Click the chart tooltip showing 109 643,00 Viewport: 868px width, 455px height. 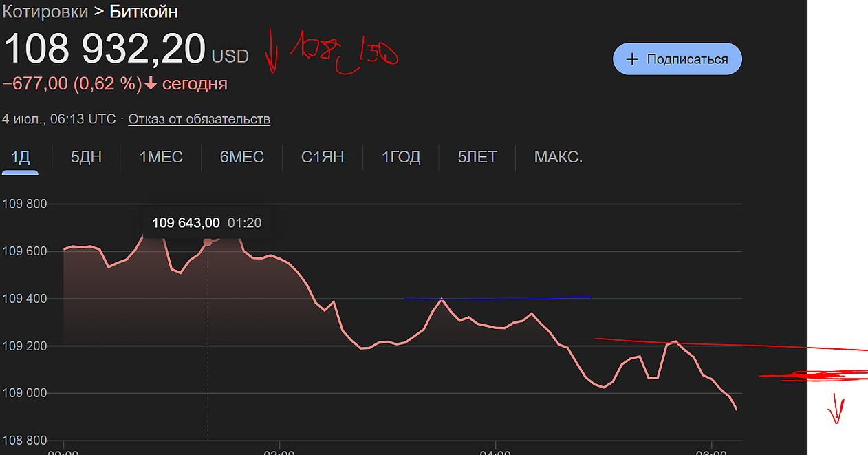pos(206,223)
